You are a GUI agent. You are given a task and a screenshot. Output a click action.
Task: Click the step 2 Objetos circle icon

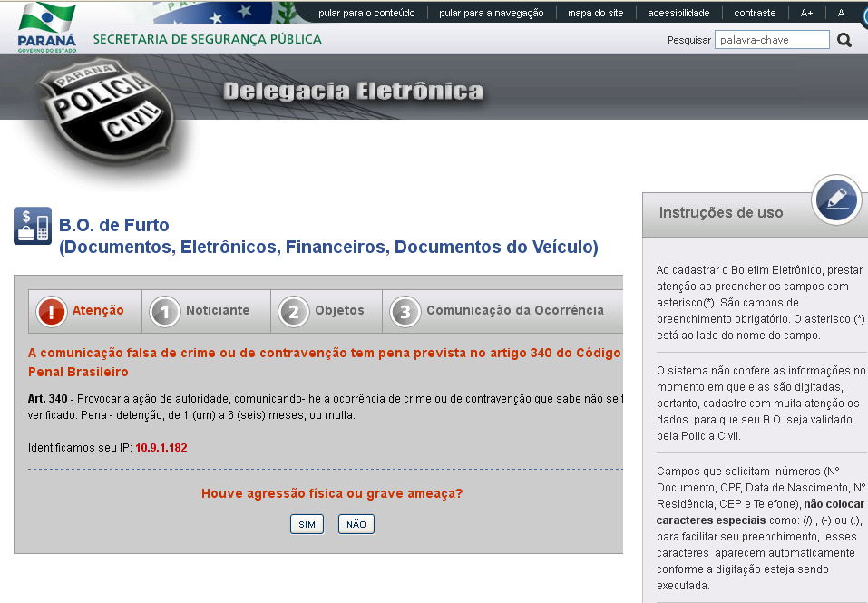click(x=294, y=311)
